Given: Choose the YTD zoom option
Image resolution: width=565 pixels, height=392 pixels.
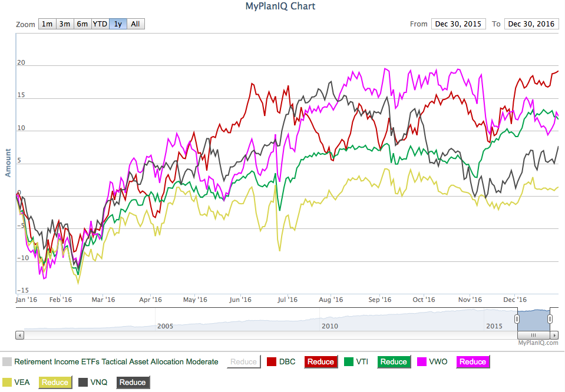Looking at the screenshot, I should click(100, 24).
